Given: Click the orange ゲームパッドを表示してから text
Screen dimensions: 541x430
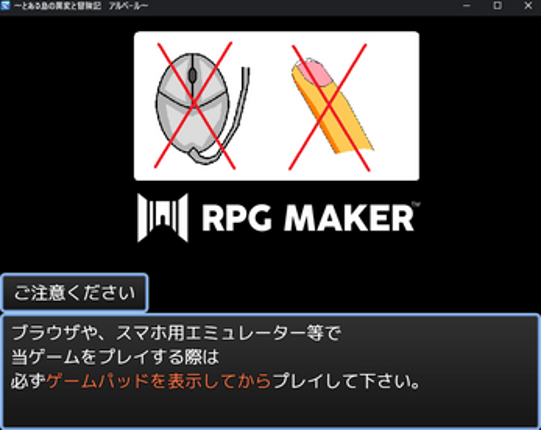Looking at the screenshot, I should [x=159, y=382].
